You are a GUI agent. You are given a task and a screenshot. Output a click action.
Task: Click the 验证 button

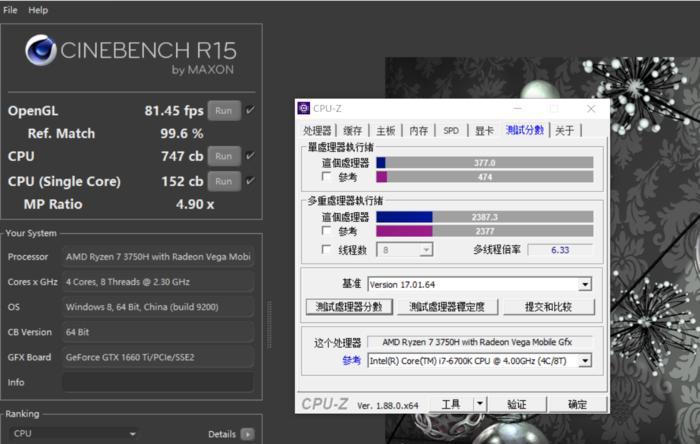click(x=517, y=404)
